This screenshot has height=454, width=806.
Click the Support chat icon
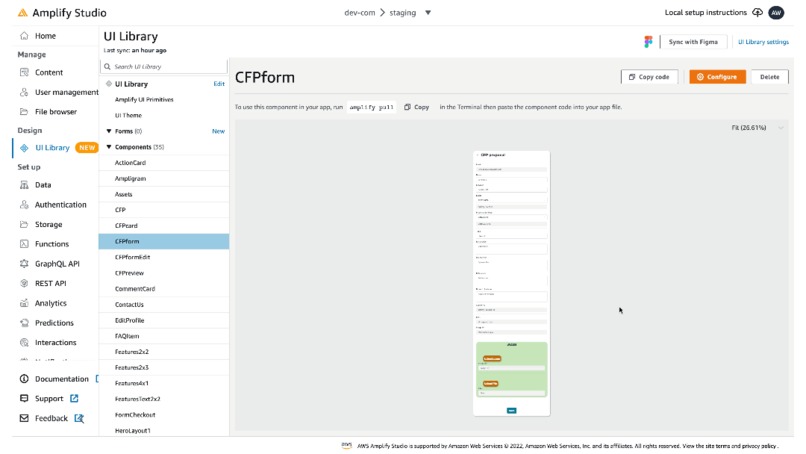click(x=24, y=398)
